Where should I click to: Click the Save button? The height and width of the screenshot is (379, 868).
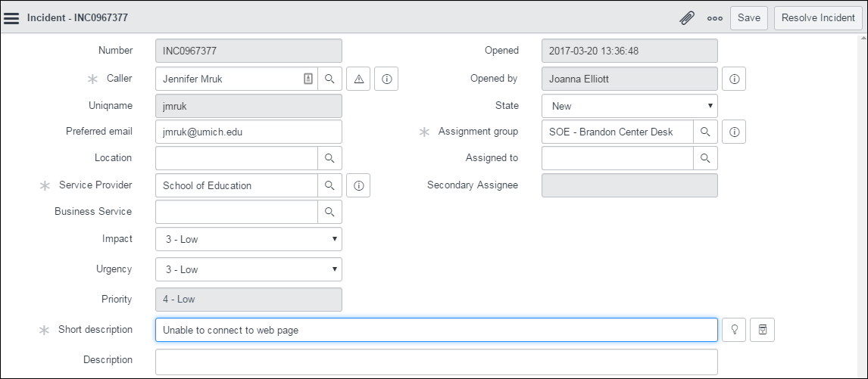click(748, 18)
